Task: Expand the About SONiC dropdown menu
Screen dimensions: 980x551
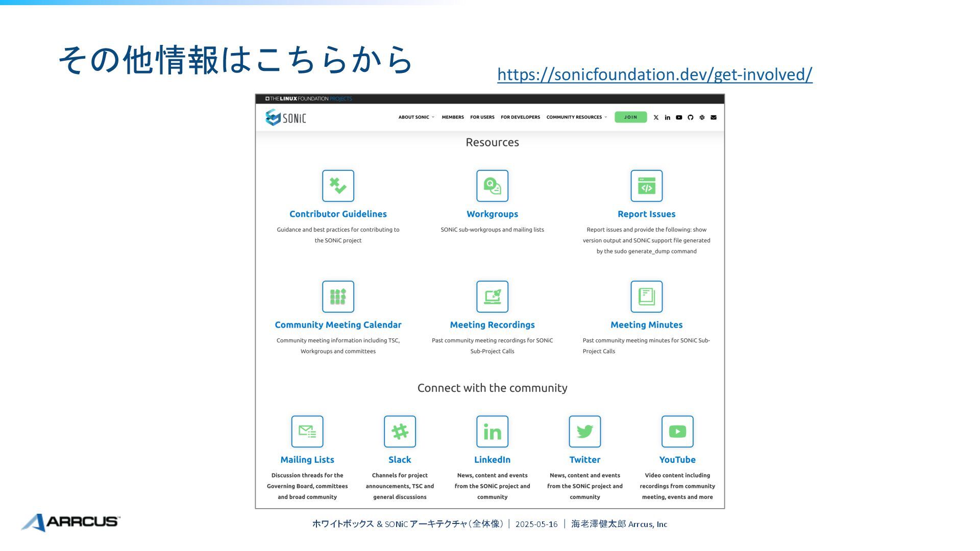Action: click(x=416, y=117)
